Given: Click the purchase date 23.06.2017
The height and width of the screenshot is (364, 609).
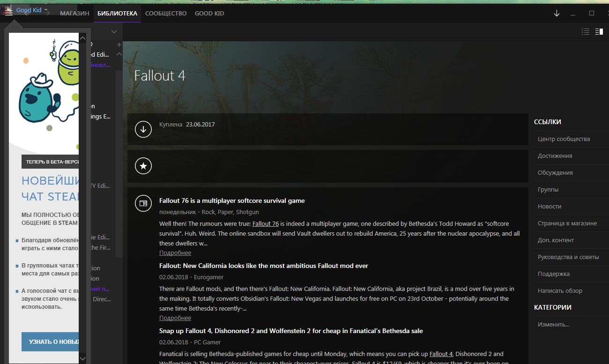Looking at the screenshot, I should click(x=201, y=125).
